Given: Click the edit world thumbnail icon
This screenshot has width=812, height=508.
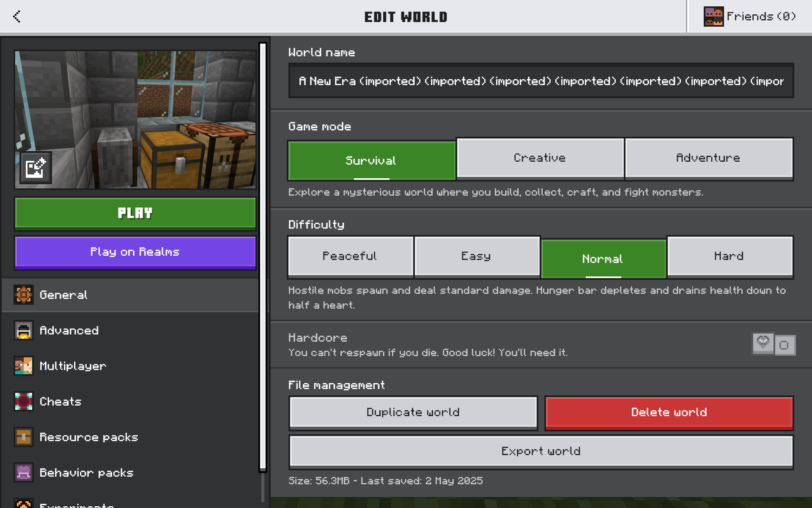Looking at the screenshot, I should (x=36, y=168).
